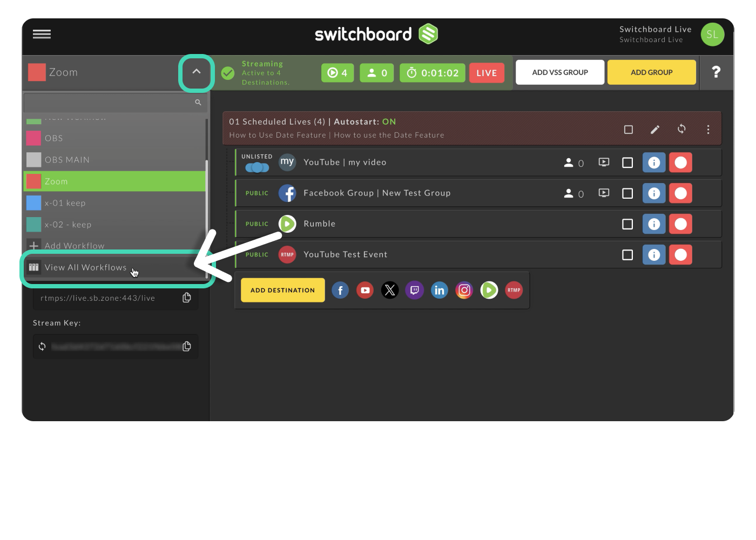Screen dimensions: 756x540
Task: Open the SL user avatar
Action: coord(712,35)
